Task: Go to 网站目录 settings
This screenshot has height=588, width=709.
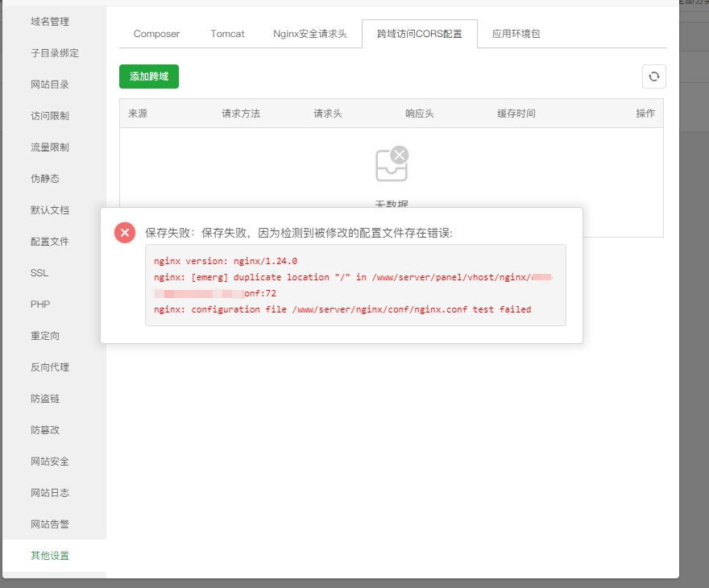Action: pos(50,85)
